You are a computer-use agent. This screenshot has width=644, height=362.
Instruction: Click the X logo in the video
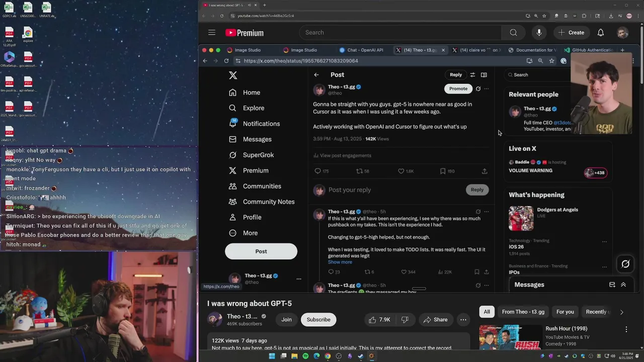pyautogui.click(x=233, y=75)
